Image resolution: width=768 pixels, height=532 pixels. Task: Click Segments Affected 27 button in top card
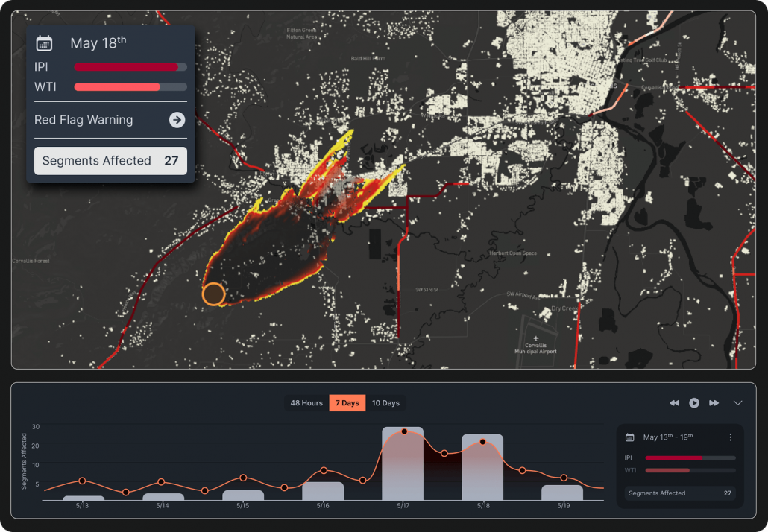pos(110,160)
